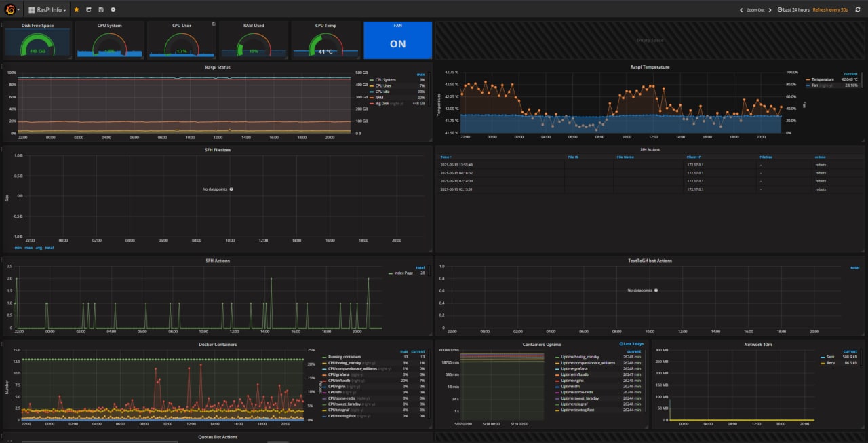Image resolution: width=868 pixels, height=443 pixels.
Task: Unstar the dashboard with the star icon
Action: (x=77, y=10)
